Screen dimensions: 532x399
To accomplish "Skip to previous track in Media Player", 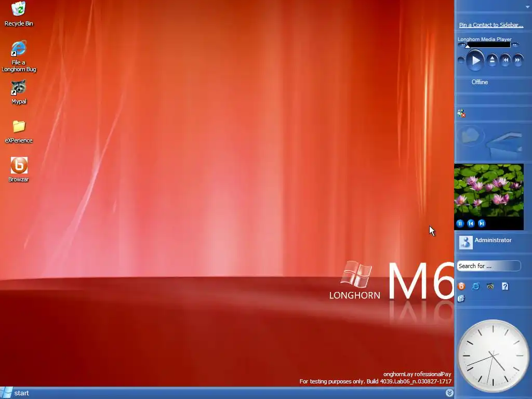I will click(x=505, y=60).
